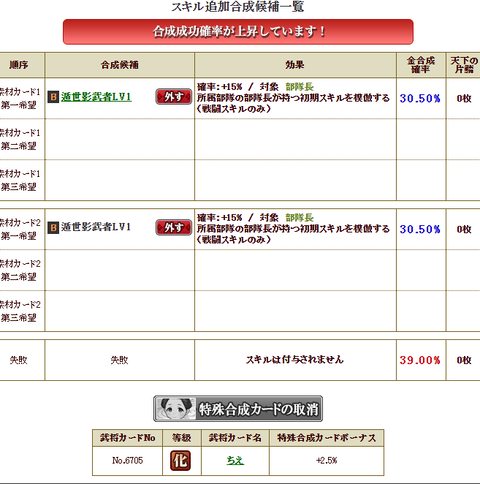Click the 合成候補 column header
The width and height of the screenshot is (480, 484).
120,65
